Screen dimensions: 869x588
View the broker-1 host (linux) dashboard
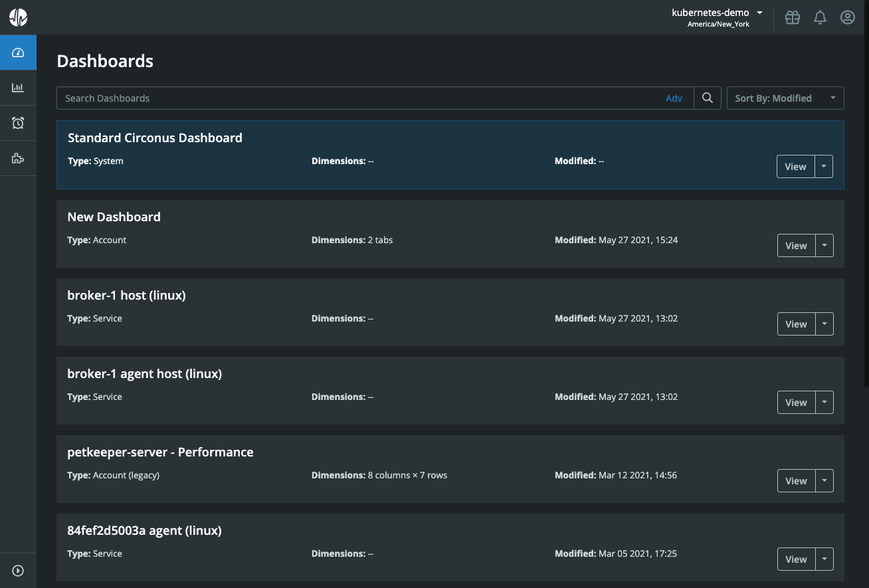click(795, 324)
